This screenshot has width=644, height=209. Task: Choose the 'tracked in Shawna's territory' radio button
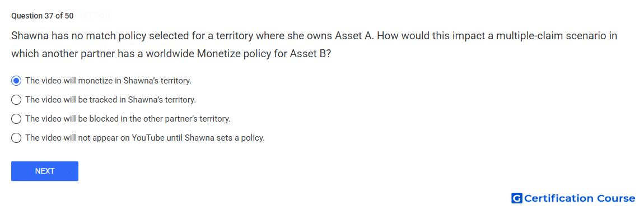tap(16, 99)
